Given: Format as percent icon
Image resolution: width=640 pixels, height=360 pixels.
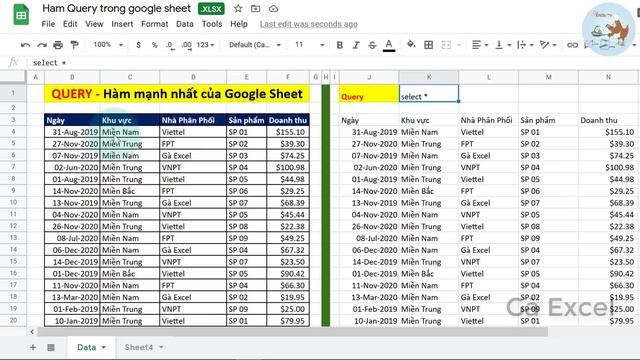Looking at the screenshot, I should (x=154, y=45).
